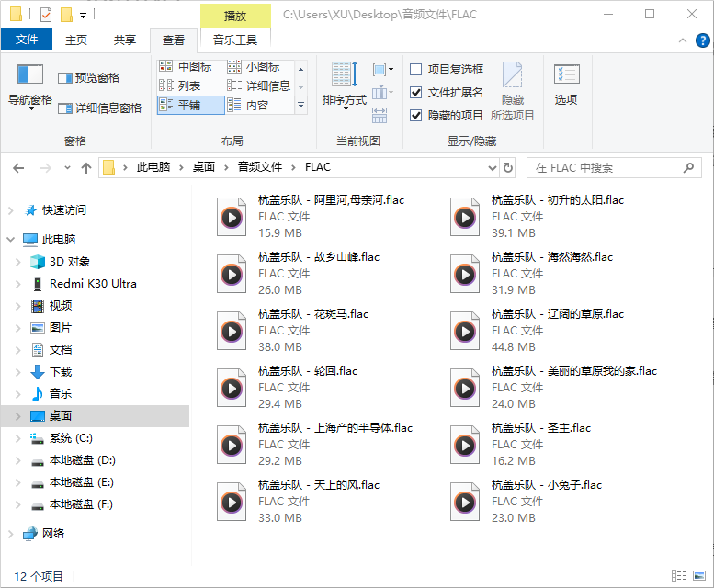
Task: Switch to the Share (共享) ribbon tab
Action: 125,40
